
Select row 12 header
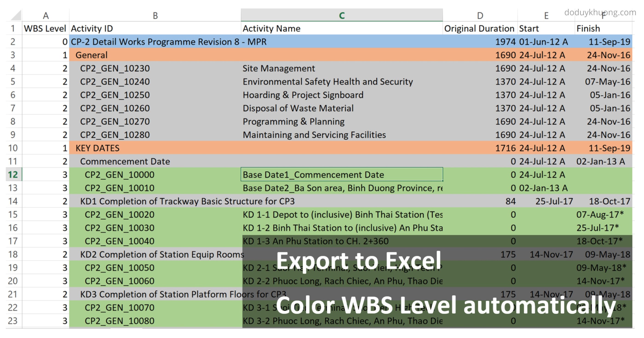coord(13,175)
